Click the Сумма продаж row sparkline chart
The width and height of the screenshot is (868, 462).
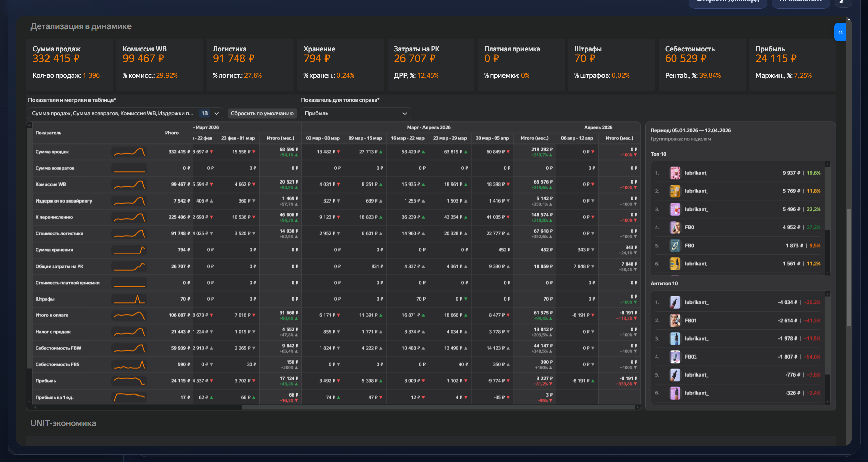[x=129, y=152]
